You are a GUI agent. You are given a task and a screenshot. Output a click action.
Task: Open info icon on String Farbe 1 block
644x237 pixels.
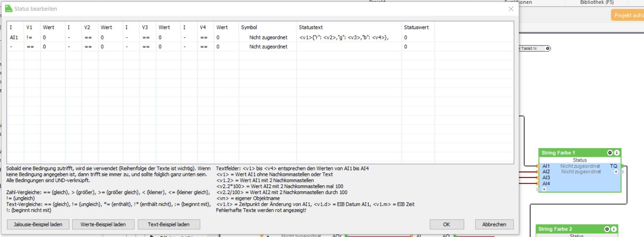pyautogui.click(x=616, y=153)
